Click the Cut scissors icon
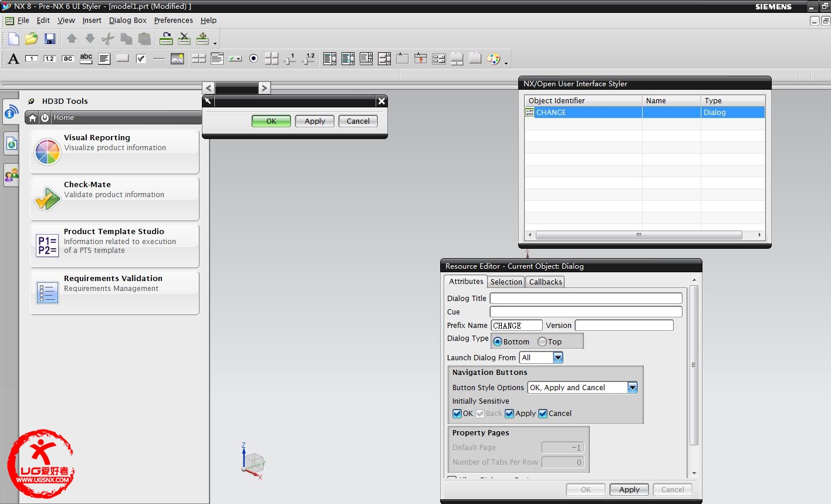 [108, 39]
